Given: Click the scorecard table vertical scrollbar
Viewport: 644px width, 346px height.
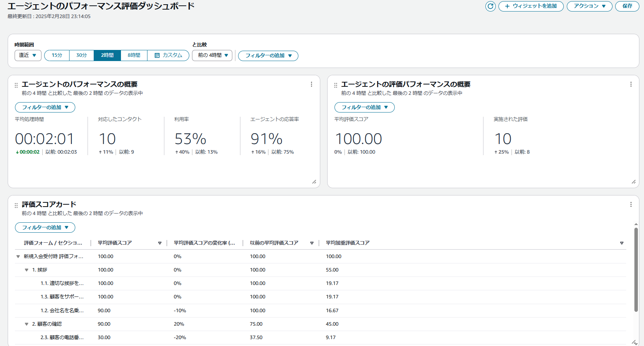Looking at the screenshot, I should click(x=636, y=269).
